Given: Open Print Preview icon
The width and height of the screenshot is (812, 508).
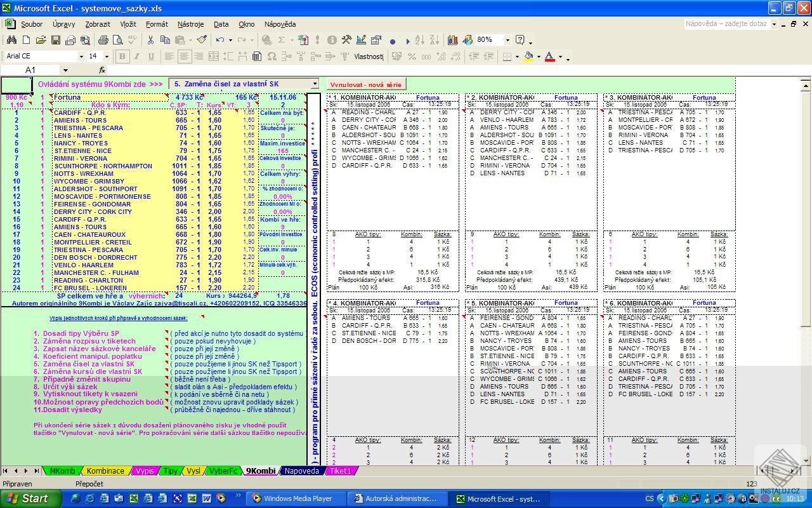Looking at the screenshot, I should coord(118,40).
